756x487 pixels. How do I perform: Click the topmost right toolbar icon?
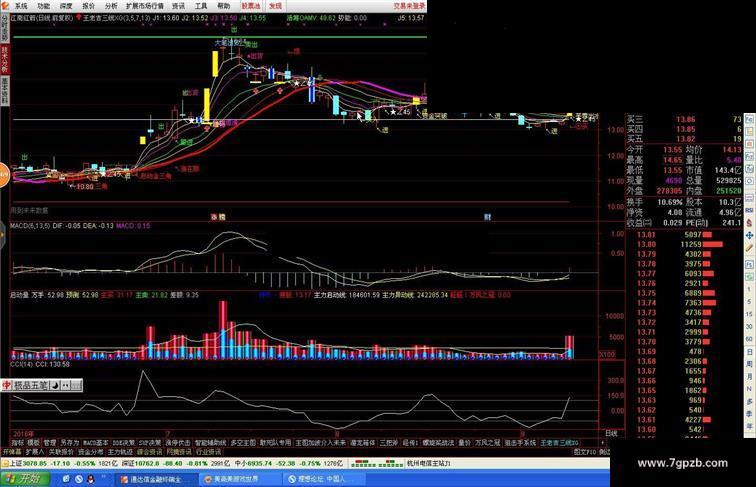[749, 119]
